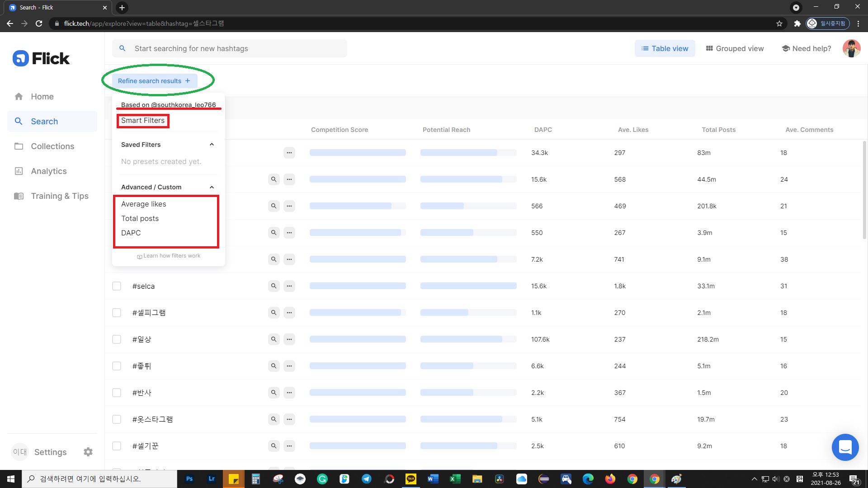Tick the checkbox for #옷스타그램
This screenshot has height=488, width=868.
(x=117, y=419)
